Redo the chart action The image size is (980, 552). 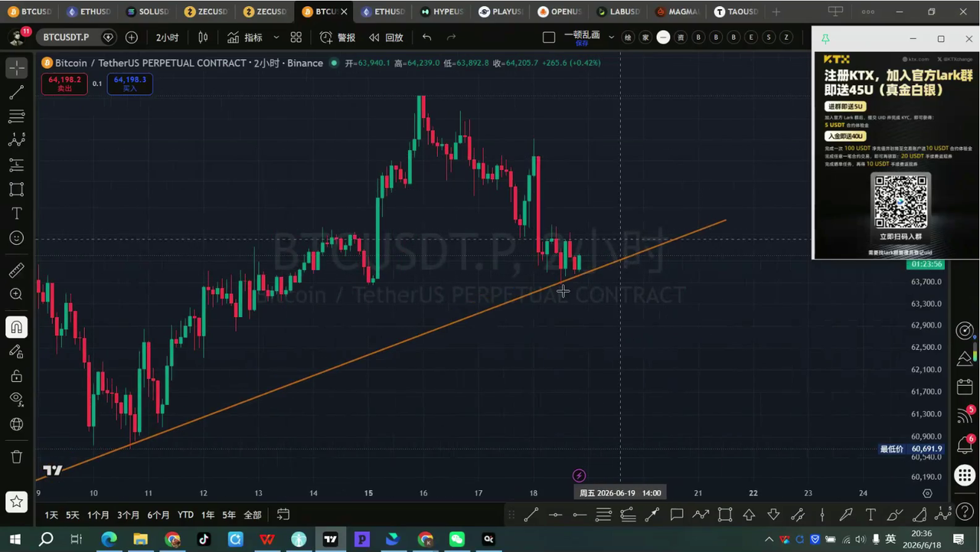coord(451,38)
